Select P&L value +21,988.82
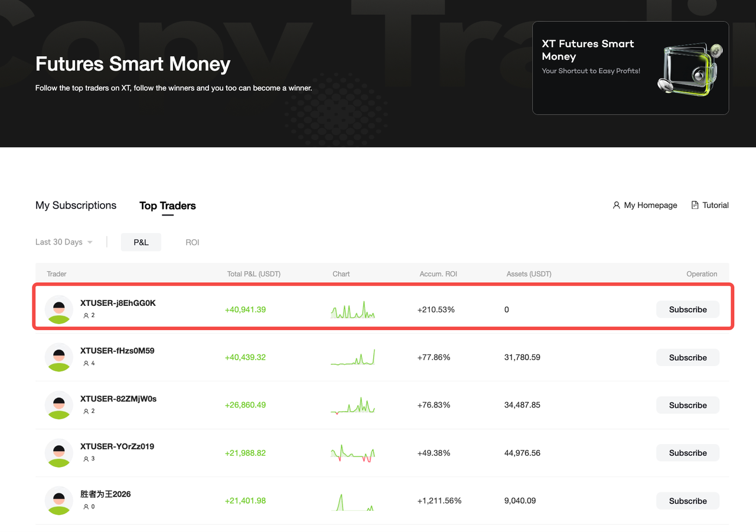The height and width of the screenshot is (532, 756). tap(245, 453)
